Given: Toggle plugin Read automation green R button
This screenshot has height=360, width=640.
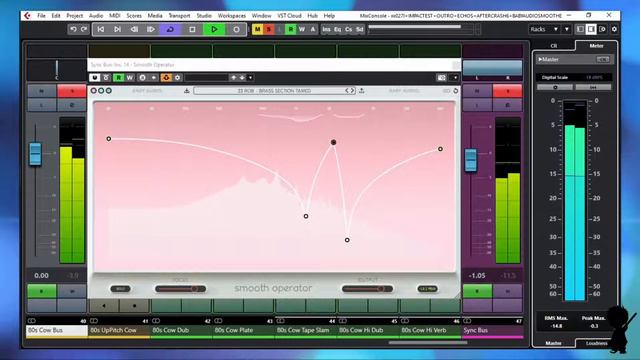Looking at the screenshot, I should coord(118,78).
